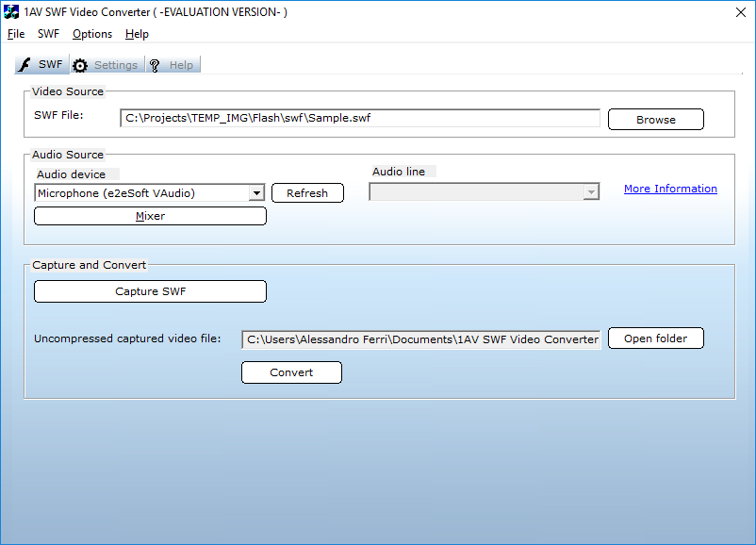
Task: Select Microphone (e2eSoft VAudio) combo box
Action: [x=150, y=193]
